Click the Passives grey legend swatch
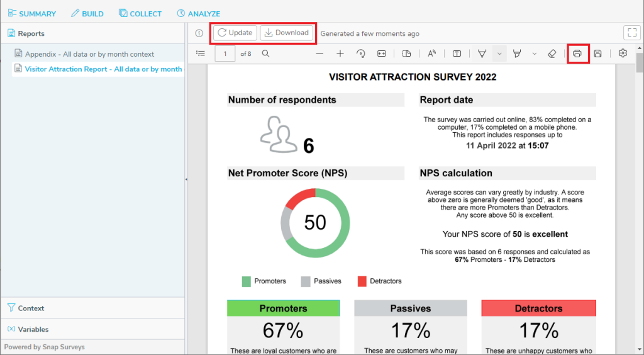 pos(305,281)
